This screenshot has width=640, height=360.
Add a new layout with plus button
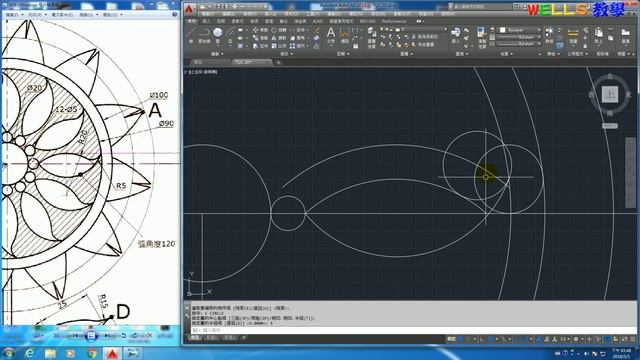point(244,338)
